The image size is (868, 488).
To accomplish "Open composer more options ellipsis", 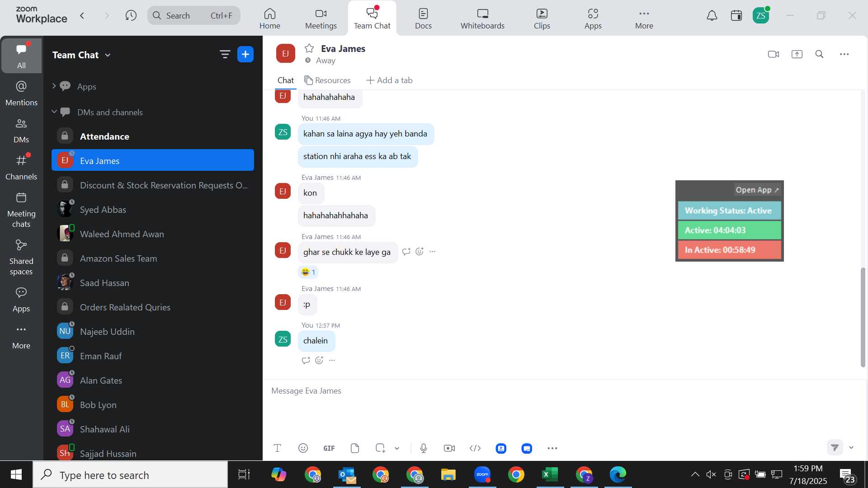I will [552, 448].
